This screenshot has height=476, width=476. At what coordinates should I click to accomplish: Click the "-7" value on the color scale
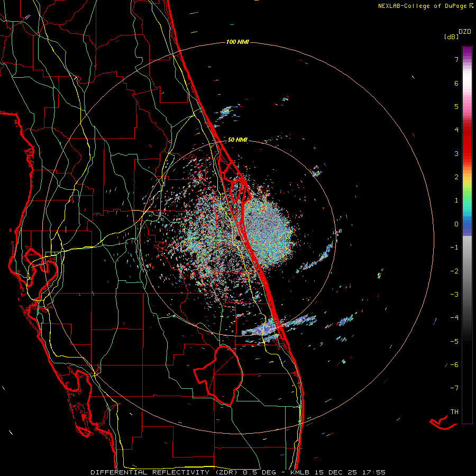click(x=454, y=388)
